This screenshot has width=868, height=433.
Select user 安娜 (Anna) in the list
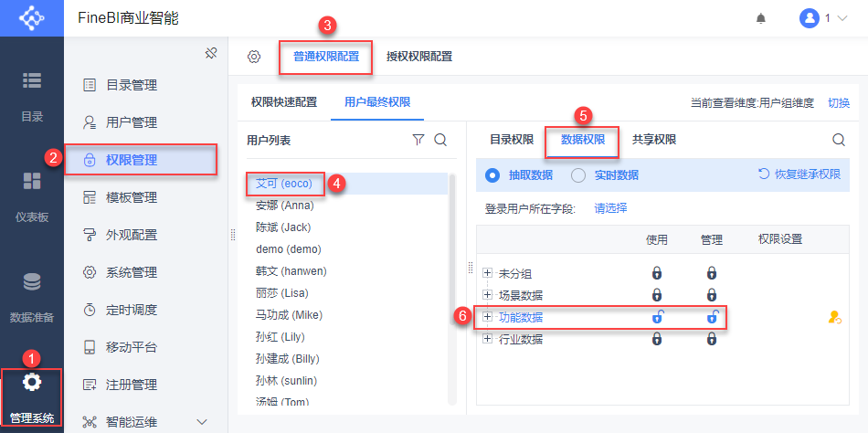285,205
